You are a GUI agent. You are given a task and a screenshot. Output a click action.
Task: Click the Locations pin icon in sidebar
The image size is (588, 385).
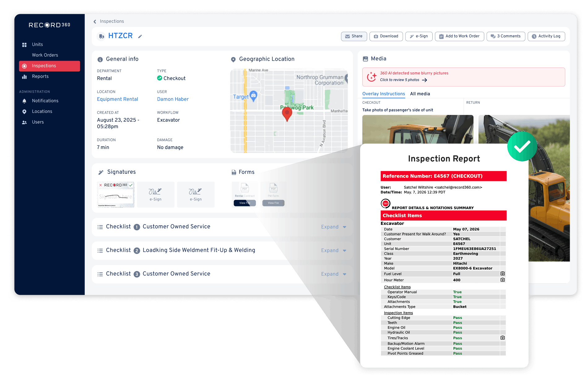coord(24,112)
